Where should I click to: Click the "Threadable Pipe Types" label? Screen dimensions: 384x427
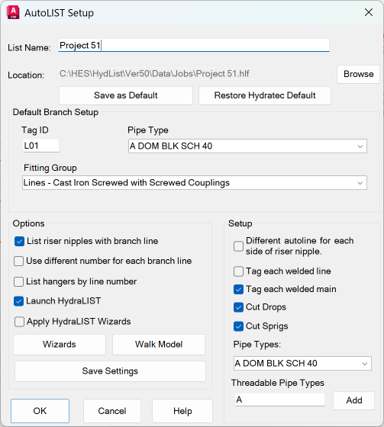point(278,383)
